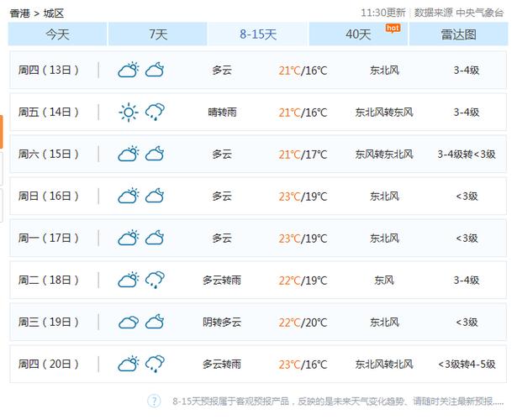The width and height of the screenshot is (517, 420).
Task: Click the 城区 breadcrumb text
Action: coord(54,13)
